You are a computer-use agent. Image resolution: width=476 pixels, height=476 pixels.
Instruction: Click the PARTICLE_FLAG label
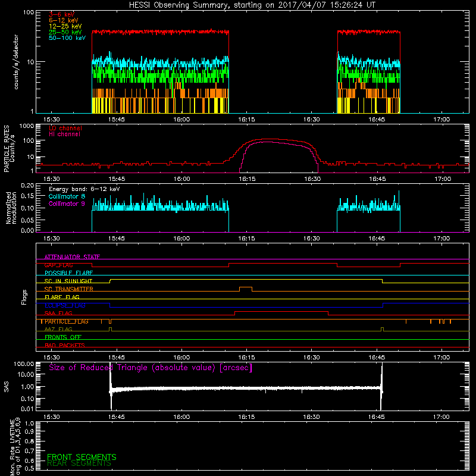pyautogui.click(x=67, y=321)
